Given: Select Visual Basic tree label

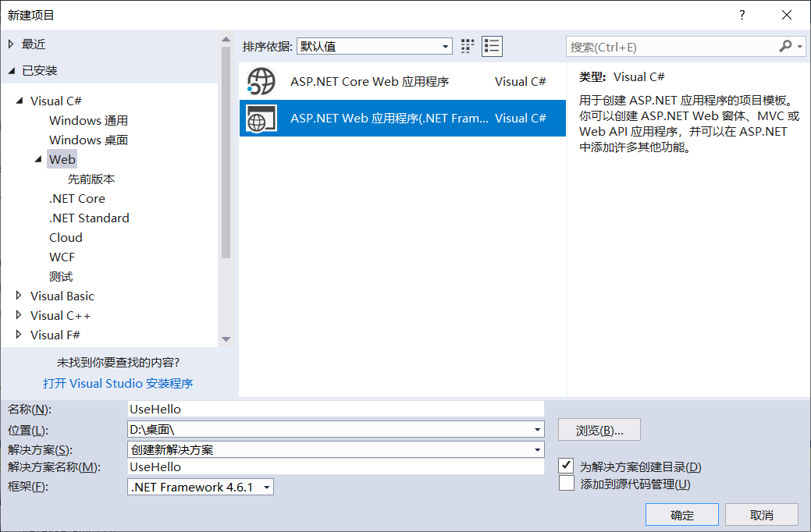Looking at the screenshot, I should click(x=62, y=296).
